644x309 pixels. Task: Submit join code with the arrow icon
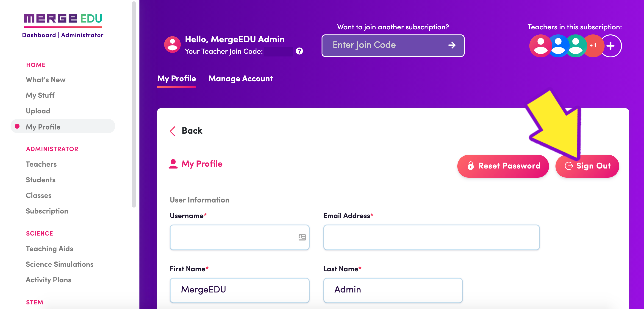point(452,45)
